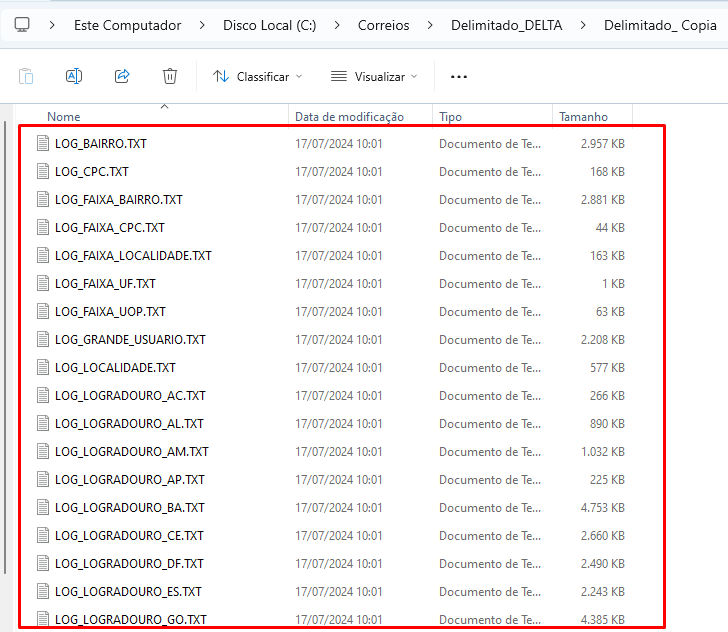Open the three-dots more options menu
The height and width of the screenshot is (632, 728).
tap(459, 77)
